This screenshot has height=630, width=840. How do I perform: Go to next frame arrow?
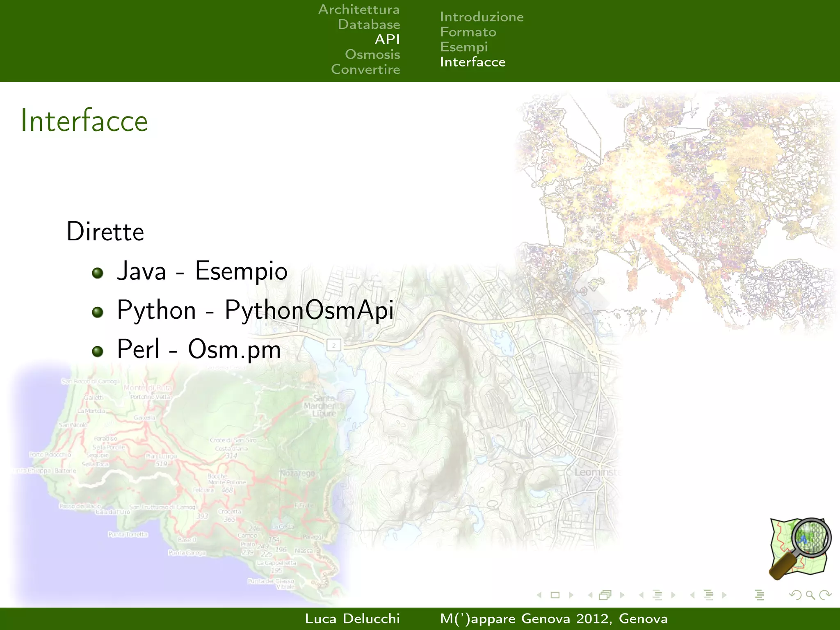[622, 595]
